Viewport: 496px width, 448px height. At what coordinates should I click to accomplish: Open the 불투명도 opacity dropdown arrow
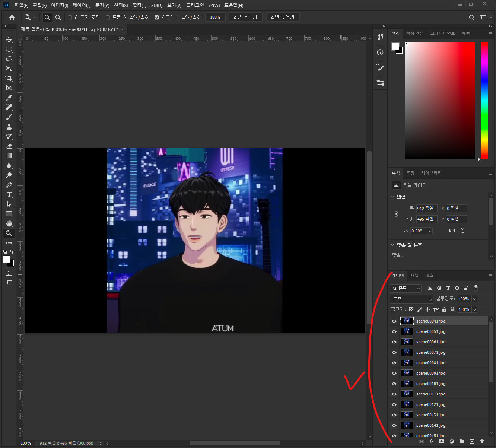pos(474,299)
